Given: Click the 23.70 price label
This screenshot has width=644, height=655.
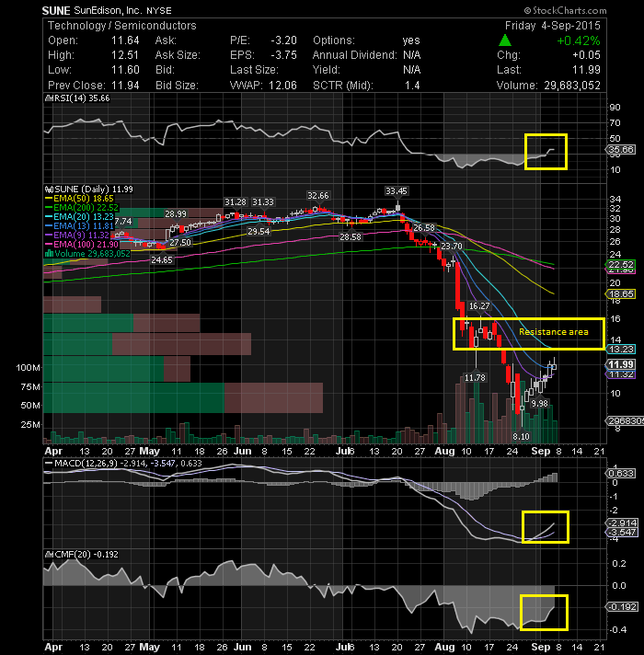Looking at the screenshot, I should pos(452,247).
